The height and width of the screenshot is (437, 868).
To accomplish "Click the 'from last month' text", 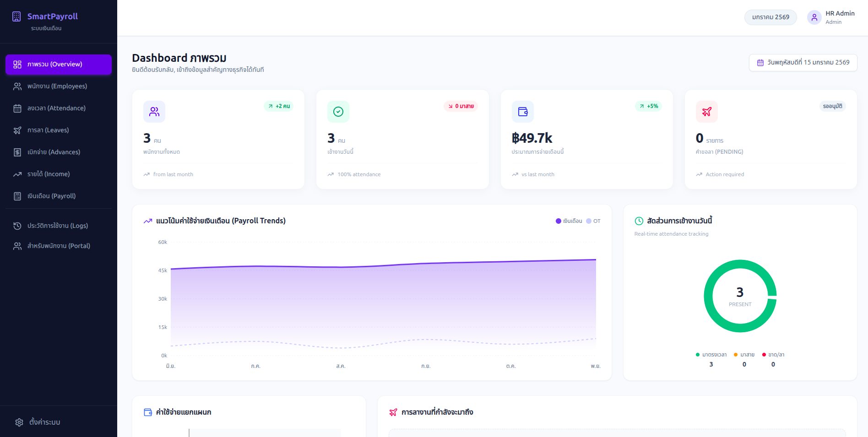I will [173, 174].
